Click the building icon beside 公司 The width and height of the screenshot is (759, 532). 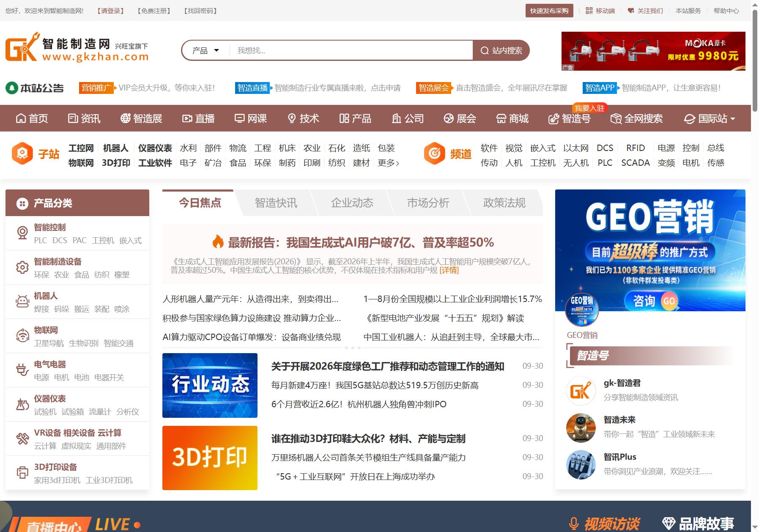[x=396, y=118]
